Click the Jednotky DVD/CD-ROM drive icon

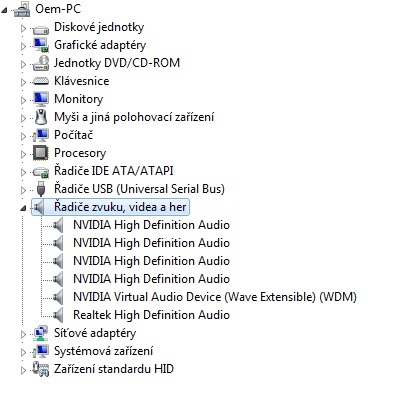pyautogui.click(x=41, y=63)
